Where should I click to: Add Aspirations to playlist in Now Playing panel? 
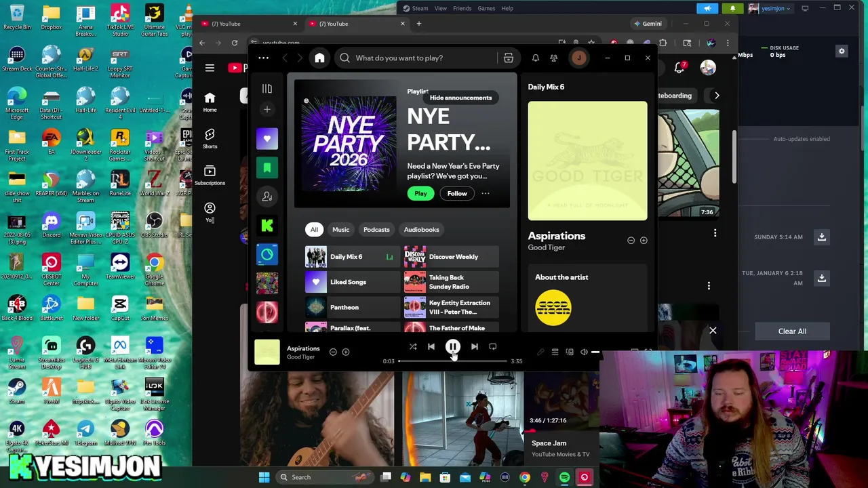pos(644,241)
